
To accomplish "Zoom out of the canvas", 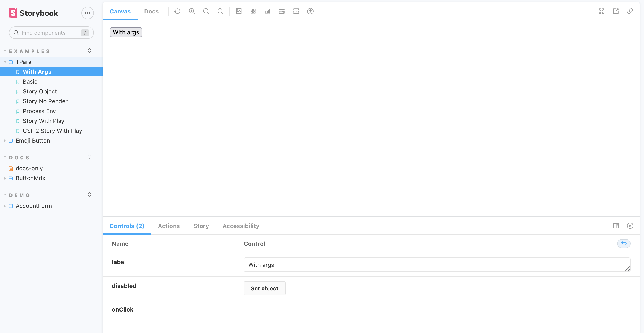I will click(x=206, y=11).
